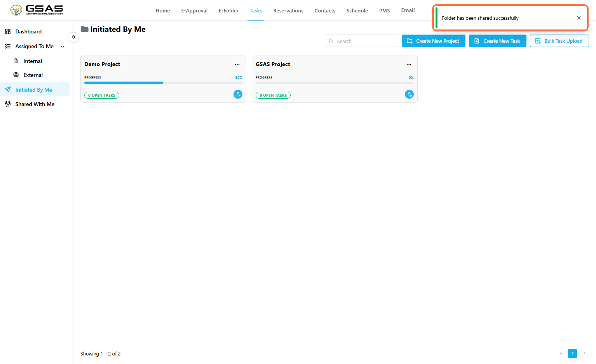The width and height of the screenshot is (596, 364).
Task: Click 'Folder has been shared successfully' message
Action: pyautogui.click(x=480, y=18)
